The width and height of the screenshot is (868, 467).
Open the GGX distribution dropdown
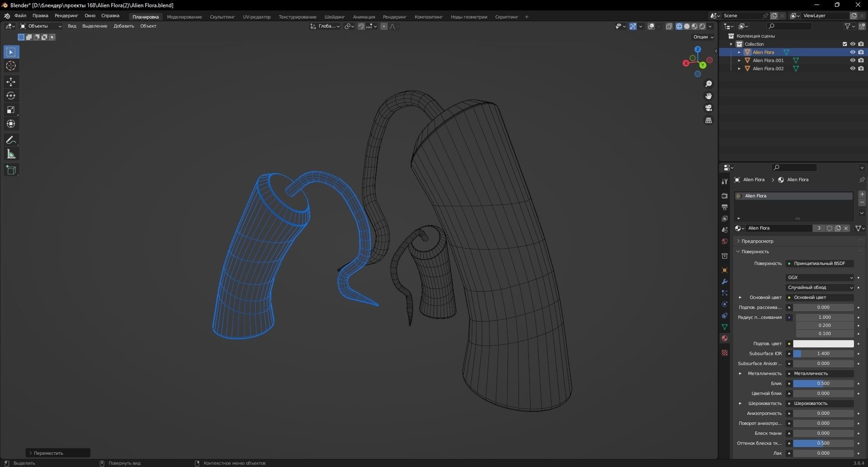[x=820, y=278]
